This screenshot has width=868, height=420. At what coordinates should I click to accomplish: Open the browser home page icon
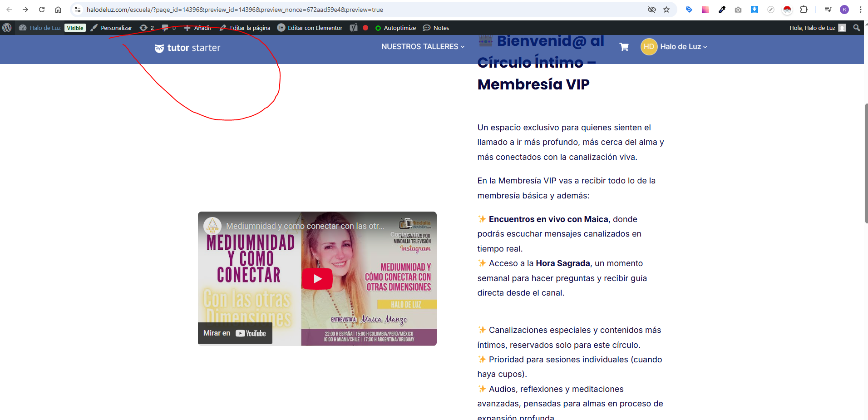58,10
